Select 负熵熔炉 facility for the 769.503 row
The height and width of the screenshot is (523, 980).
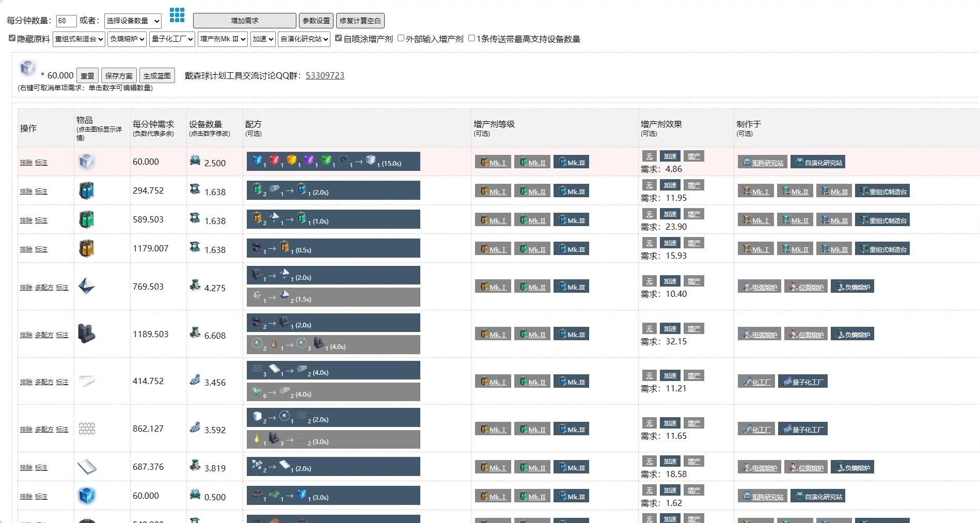[852, 286]
